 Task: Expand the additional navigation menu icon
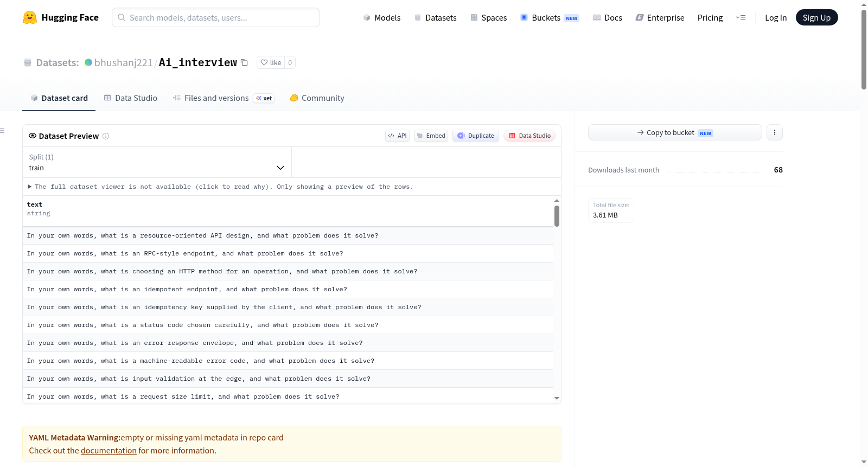(741, 17)
